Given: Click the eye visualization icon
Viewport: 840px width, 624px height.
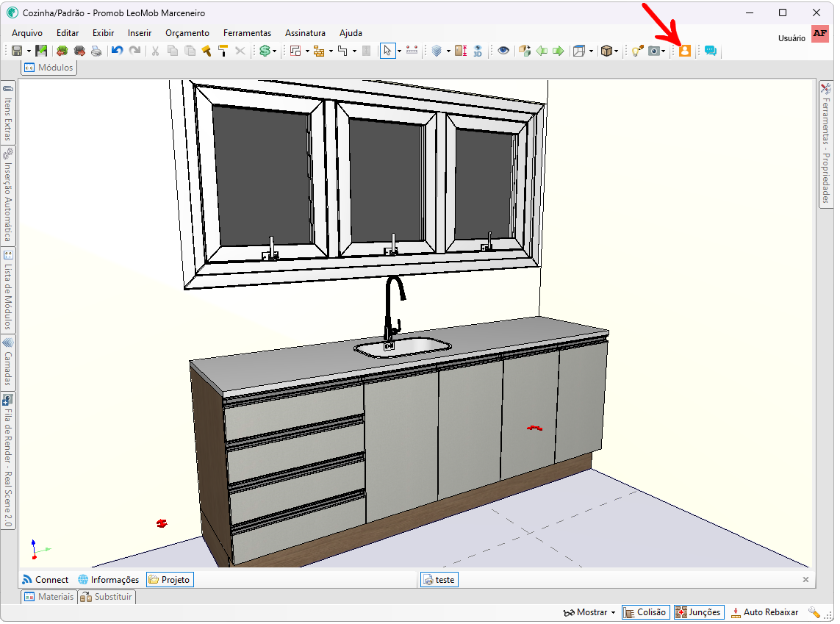Looking at the screenshot, I should pyautogui.click(x=503, y=51).
